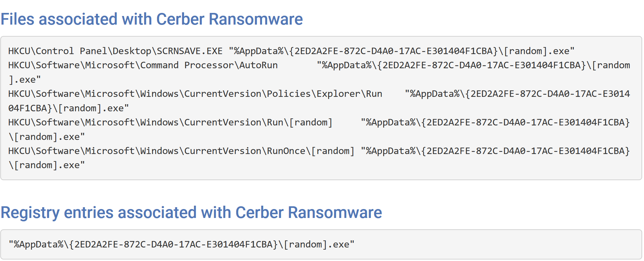
Task: Click the %AppData% value on SCRNSAVE line
Action: point(401,51)
